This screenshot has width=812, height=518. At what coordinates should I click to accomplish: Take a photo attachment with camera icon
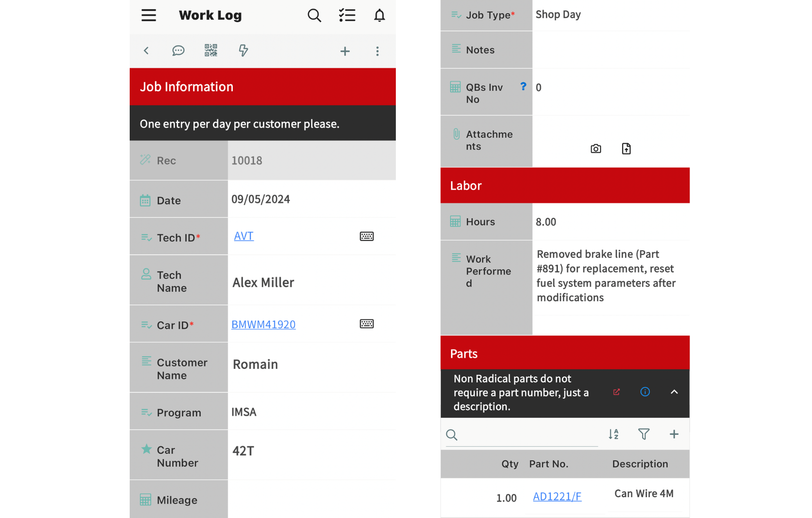[596, 149]
